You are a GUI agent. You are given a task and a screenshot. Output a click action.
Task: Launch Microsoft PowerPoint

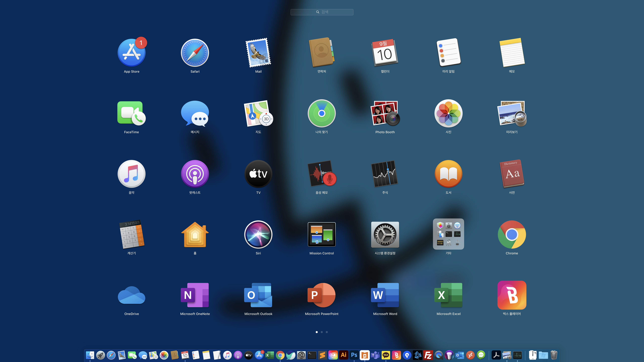coord(321,295)
